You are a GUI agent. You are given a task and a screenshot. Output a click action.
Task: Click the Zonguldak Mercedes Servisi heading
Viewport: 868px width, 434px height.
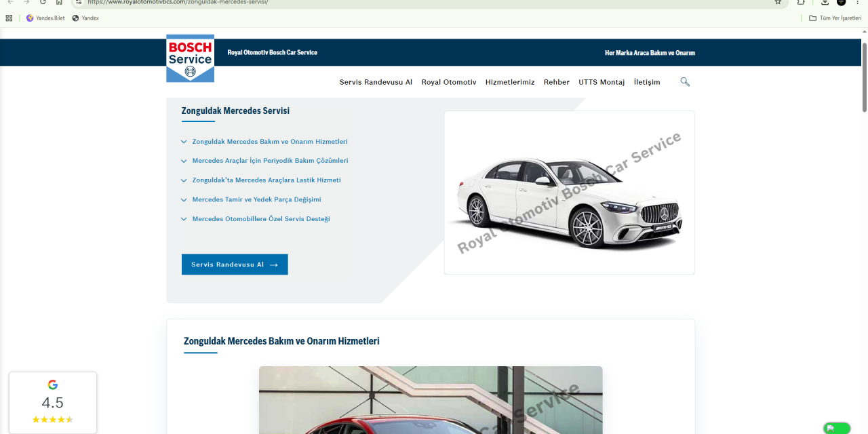pyautogui.click(x=235, y=111)
